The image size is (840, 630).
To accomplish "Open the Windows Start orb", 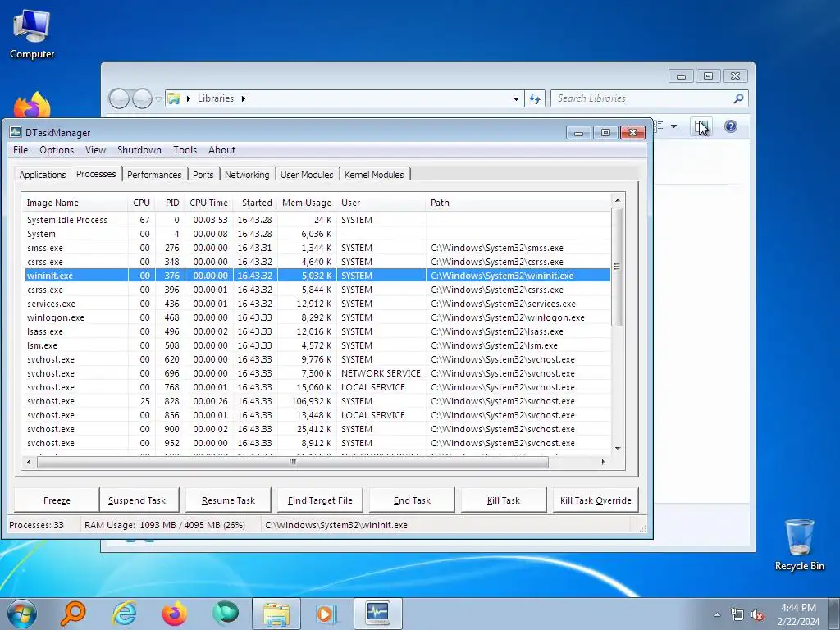I will click(x=22, y=614).
